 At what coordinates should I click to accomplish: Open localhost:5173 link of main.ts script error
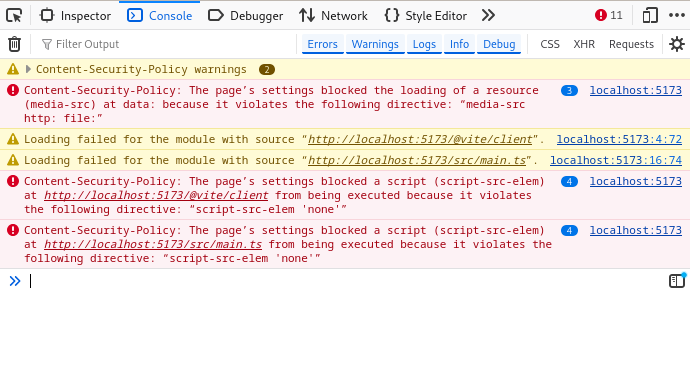point(635,230)
